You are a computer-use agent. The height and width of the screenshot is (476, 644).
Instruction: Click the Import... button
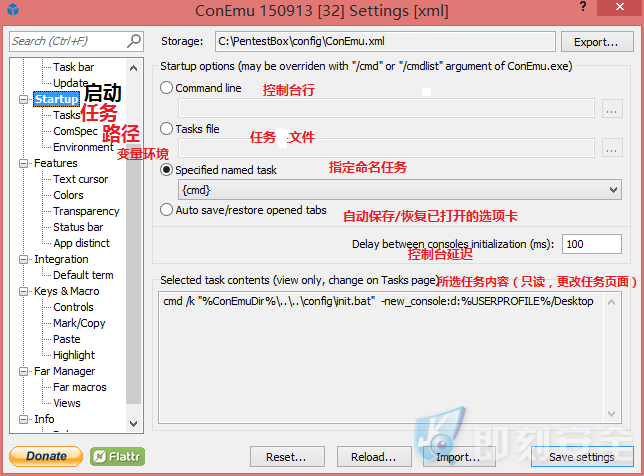click(x=459, y=457)
